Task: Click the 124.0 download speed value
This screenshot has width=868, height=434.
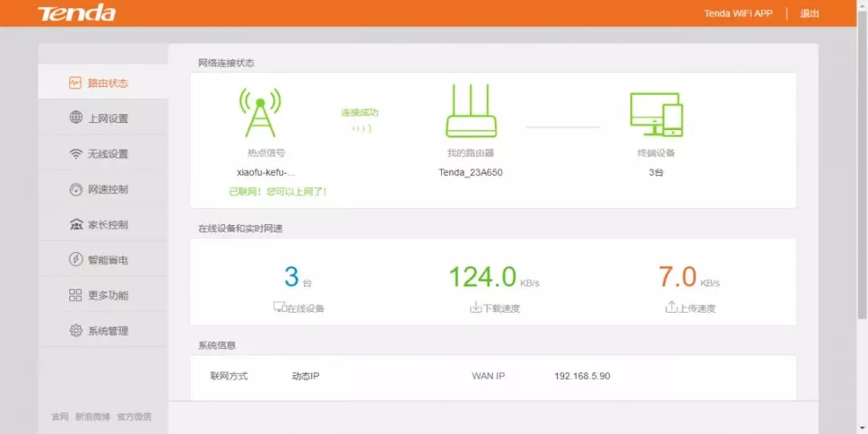Action: [x=482, y=276]
